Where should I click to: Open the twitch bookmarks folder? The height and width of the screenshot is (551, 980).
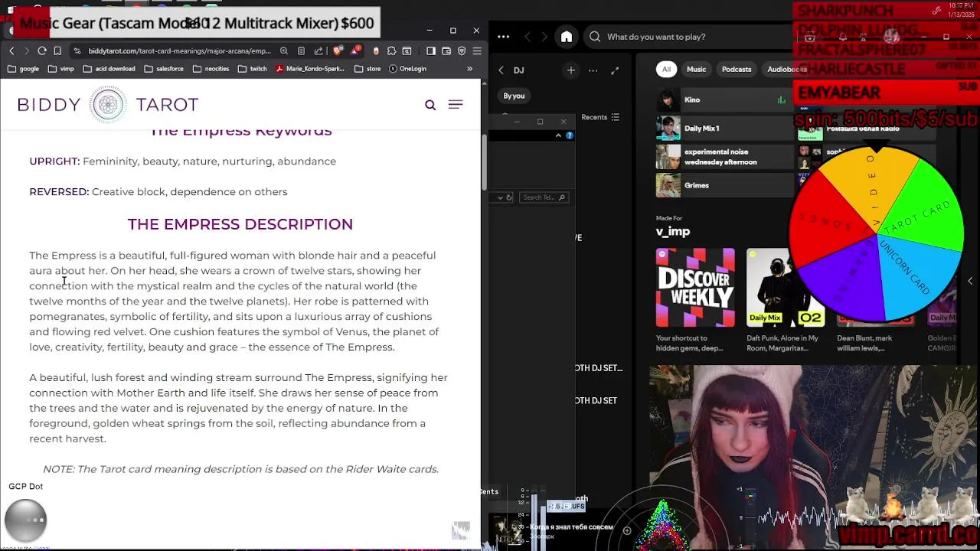point(252,69)
